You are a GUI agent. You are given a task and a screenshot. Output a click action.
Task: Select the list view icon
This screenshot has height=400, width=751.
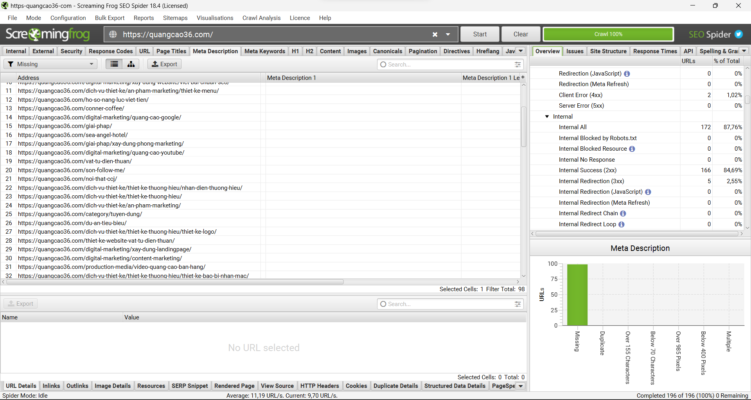tap(114, 64)
